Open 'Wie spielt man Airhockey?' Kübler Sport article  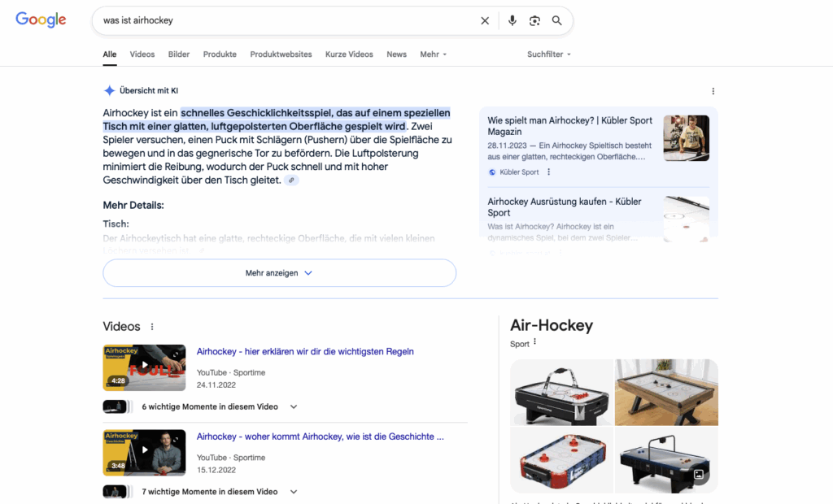point(569,126)
